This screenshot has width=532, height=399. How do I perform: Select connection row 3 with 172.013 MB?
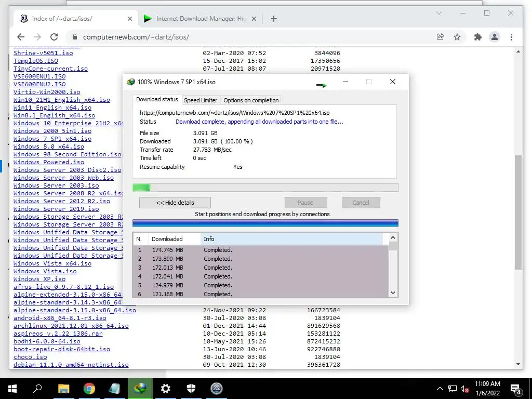(261, 268)
